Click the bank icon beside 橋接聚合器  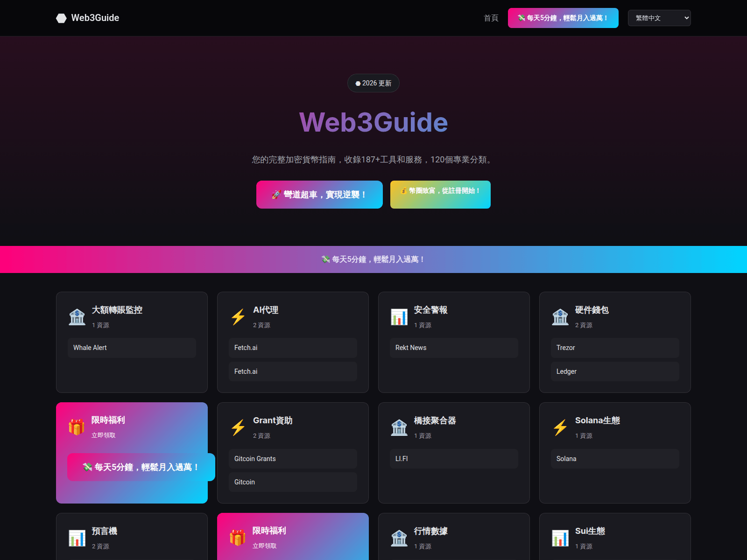pos(399,427)
